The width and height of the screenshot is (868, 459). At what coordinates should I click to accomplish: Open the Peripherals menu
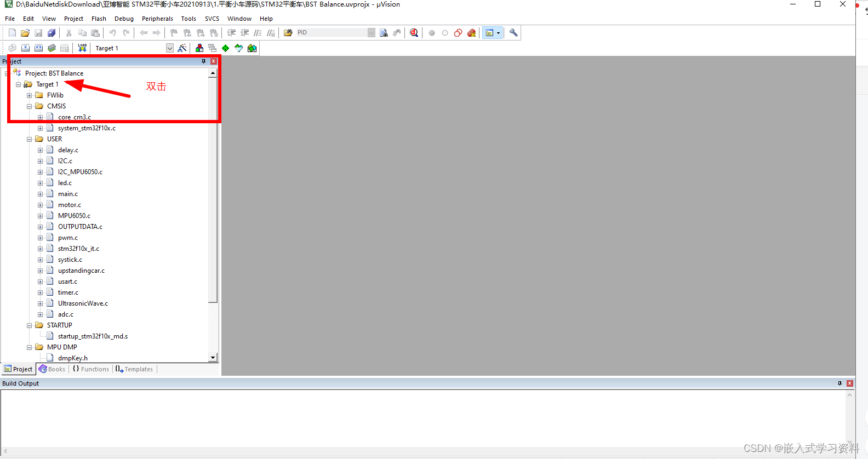coord(157,19)
